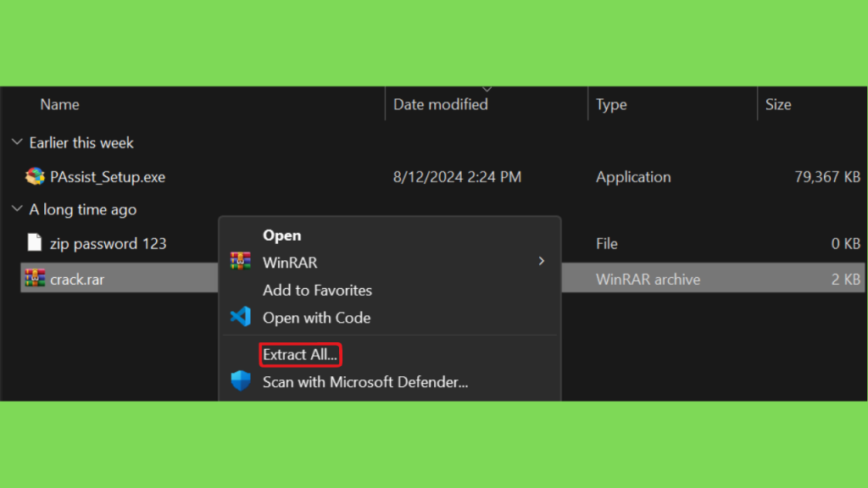Select Extract All from the context menu
This screenshot has width=868, height=488.
[x=300, y=354]
